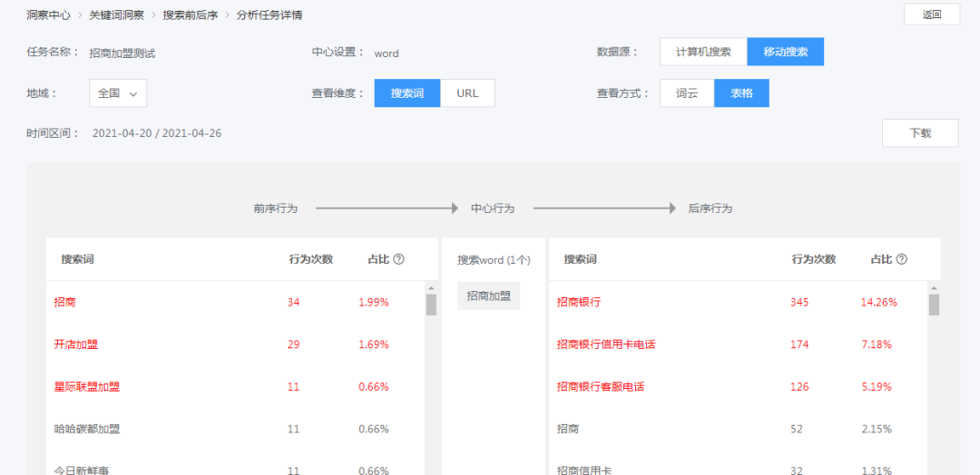Click 哈哈碳都加盟 search term

[x=87, y=430]
